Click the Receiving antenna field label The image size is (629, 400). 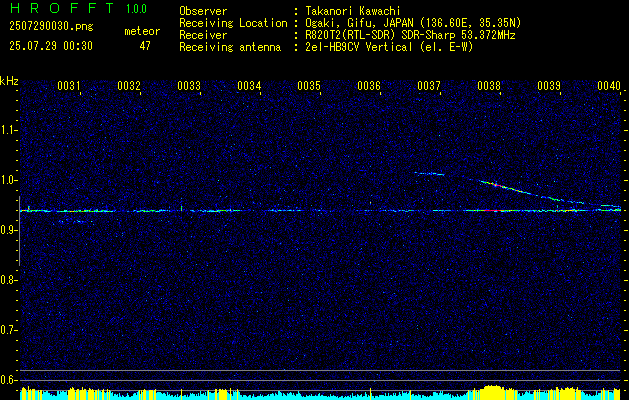click(230, 47)
